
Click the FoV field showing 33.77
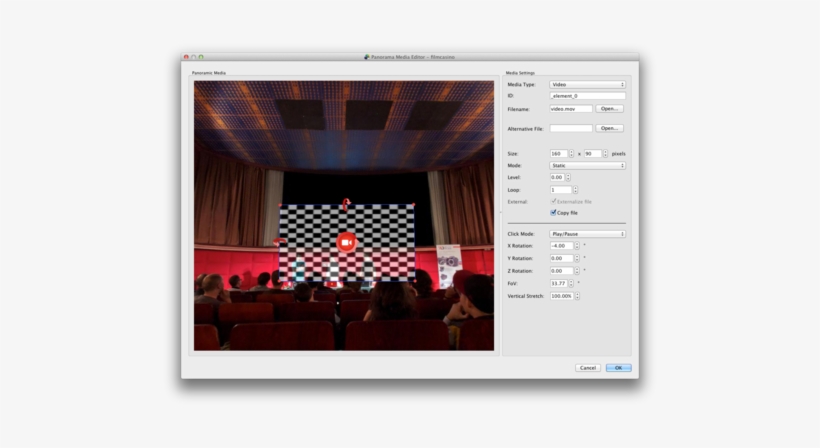pyautogui.click(x=559, y=283)
